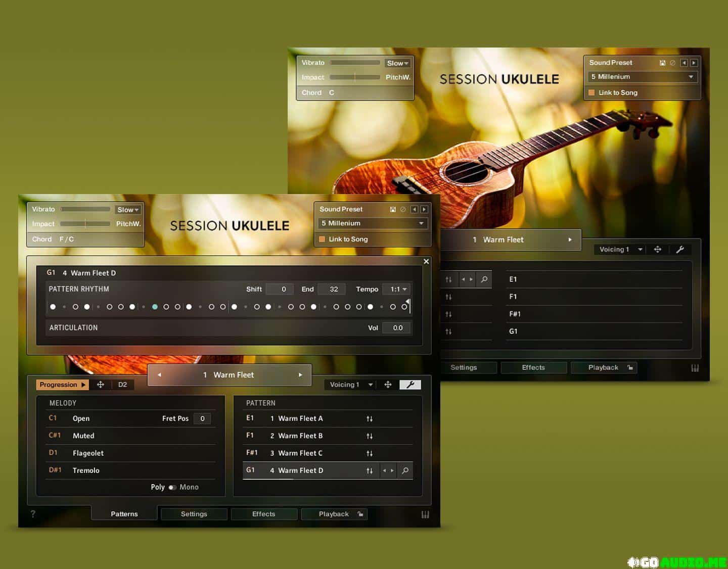Go to next sound preset in front window

click(424, 209)
